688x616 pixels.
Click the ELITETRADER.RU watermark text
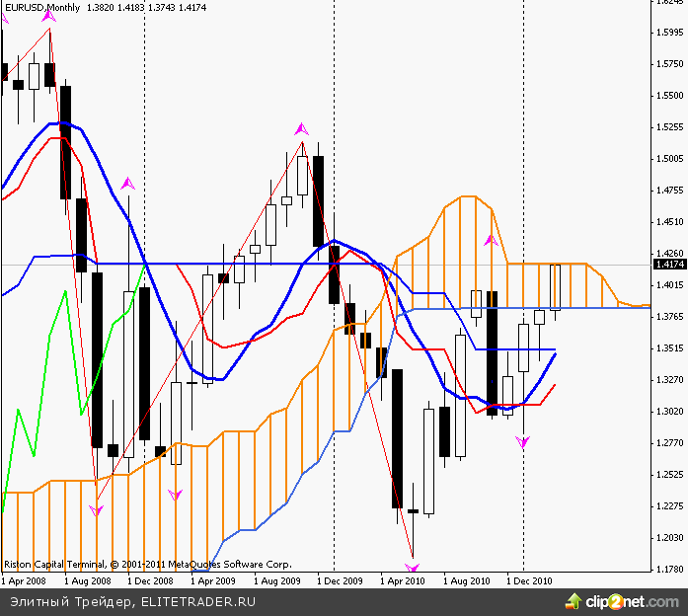198,599
